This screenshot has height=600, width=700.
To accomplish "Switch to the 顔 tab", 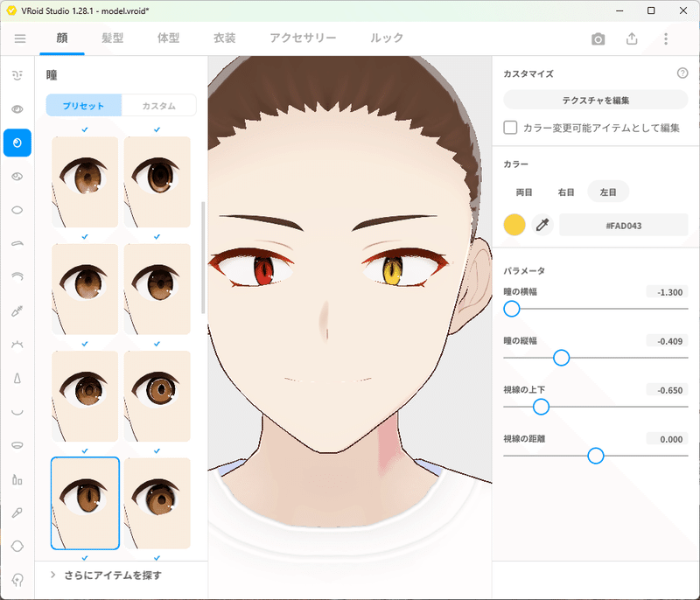I will [62, 38].
